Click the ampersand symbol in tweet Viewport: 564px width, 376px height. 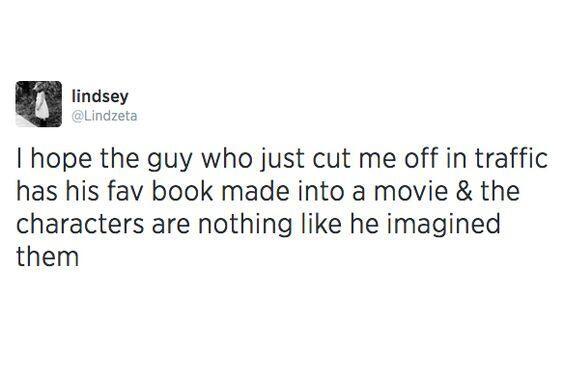click(464, 191)
